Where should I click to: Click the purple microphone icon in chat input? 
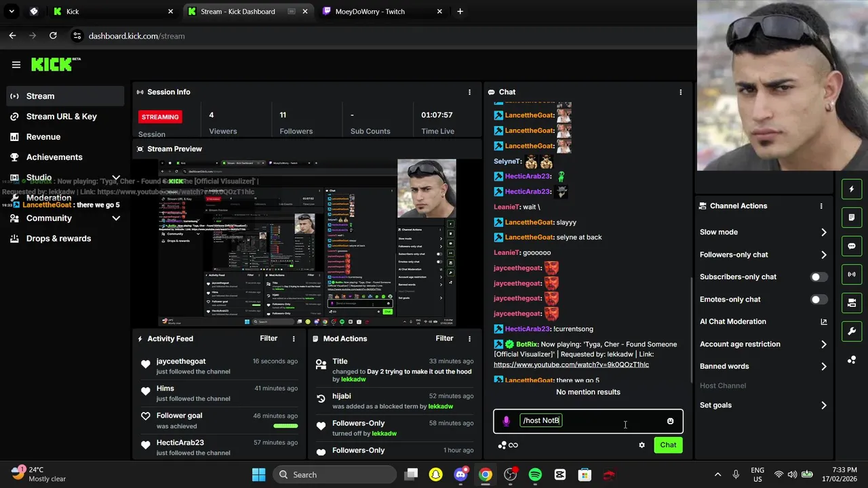506,421
